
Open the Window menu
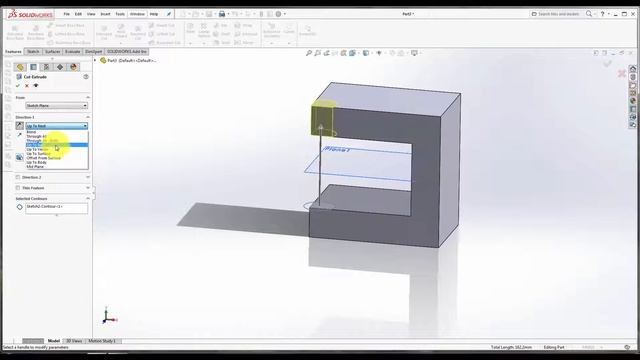(x=137, y=14)
